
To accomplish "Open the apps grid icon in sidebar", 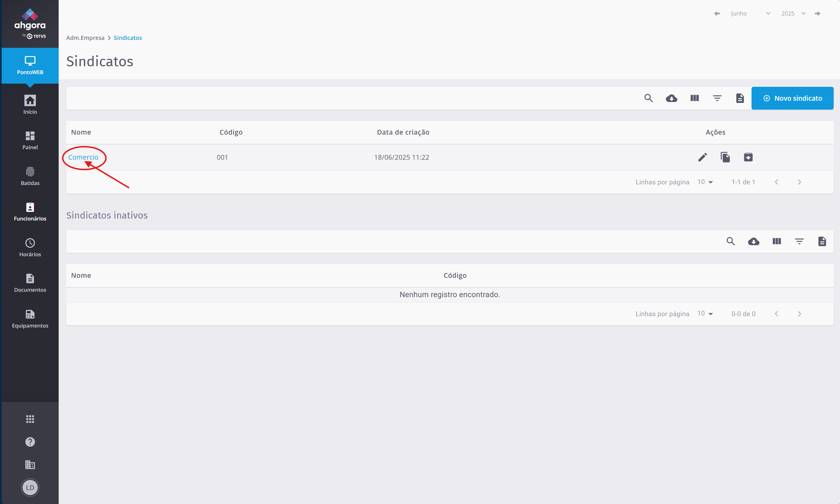I will coord(30,419).
